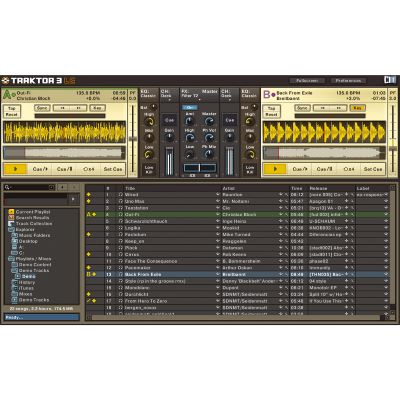Start playback on Deck B
Screen dimensions: 400x400
275,169
